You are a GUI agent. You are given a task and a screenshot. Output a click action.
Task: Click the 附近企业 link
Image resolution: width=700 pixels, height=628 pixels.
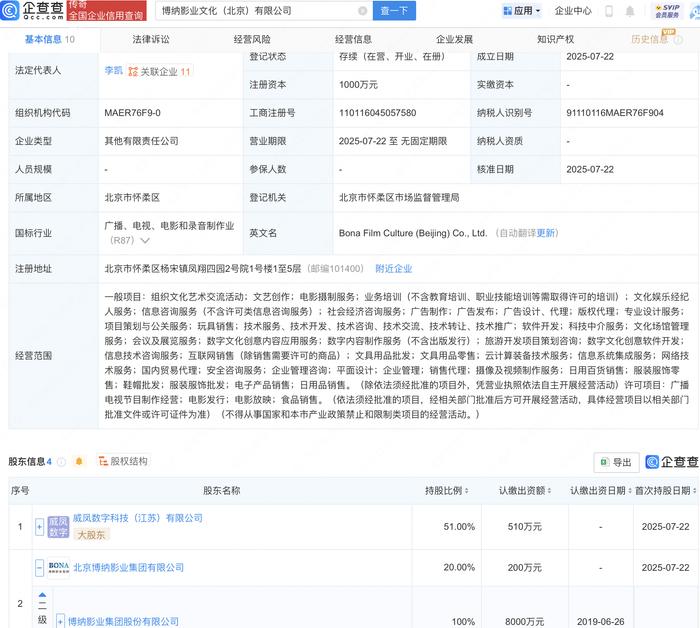tap(394, 269)
